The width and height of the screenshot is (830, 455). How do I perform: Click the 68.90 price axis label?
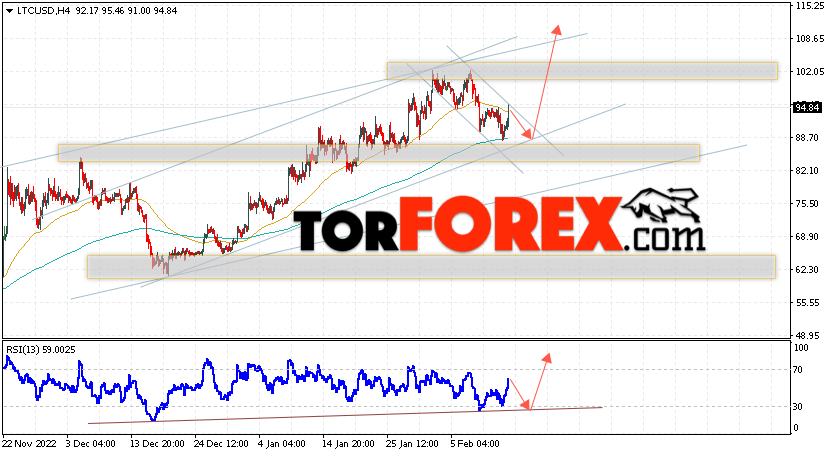807,236
